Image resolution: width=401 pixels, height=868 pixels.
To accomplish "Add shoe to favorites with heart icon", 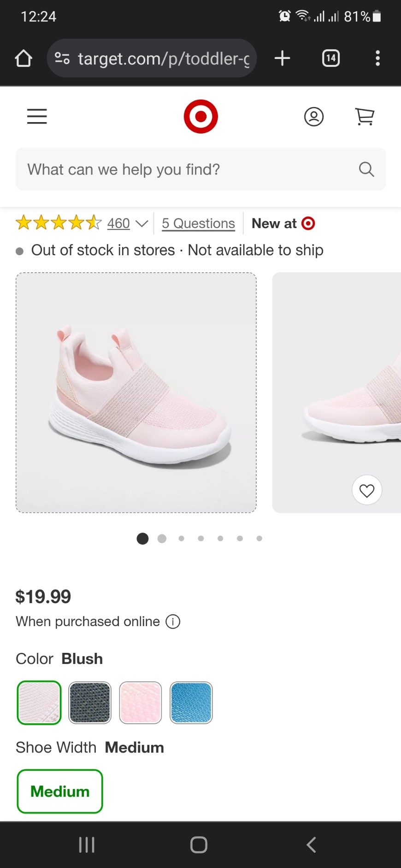I will pyautogui.click(x=367, y=490).
